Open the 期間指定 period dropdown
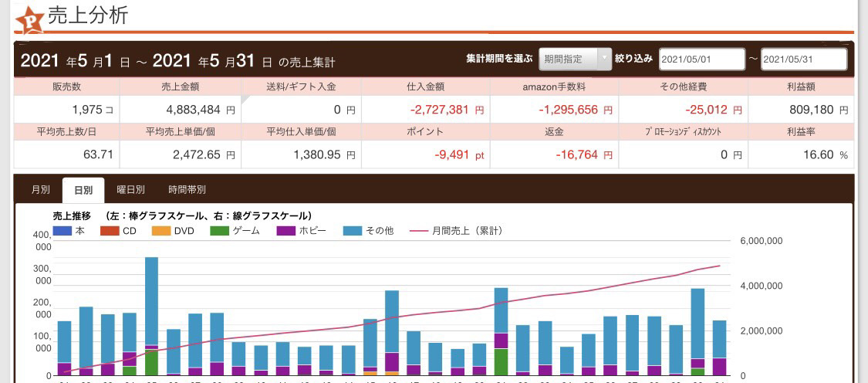The height and width of the screenshot is (383, 868). click(x=567, y=59)
